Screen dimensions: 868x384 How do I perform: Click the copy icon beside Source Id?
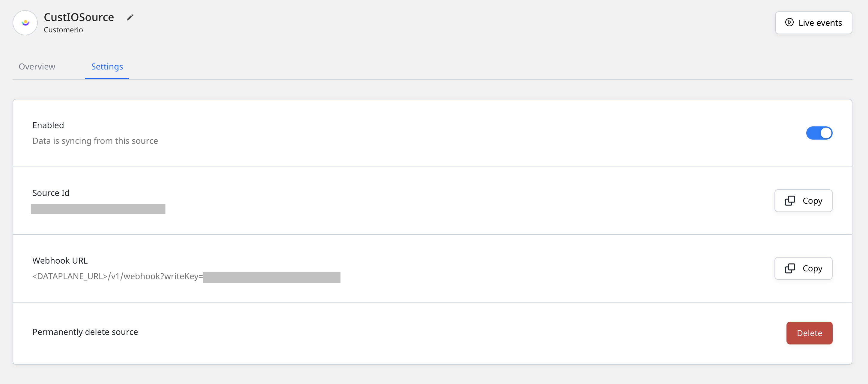pos(790,201)
